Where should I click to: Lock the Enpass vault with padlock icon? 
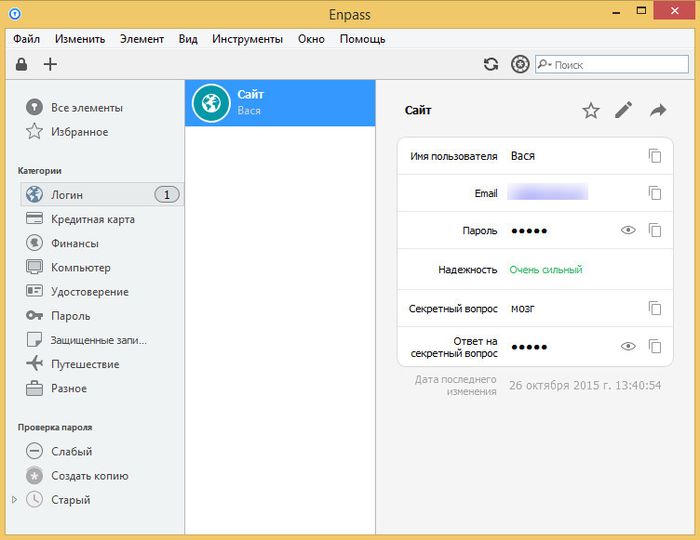point(22,64)
